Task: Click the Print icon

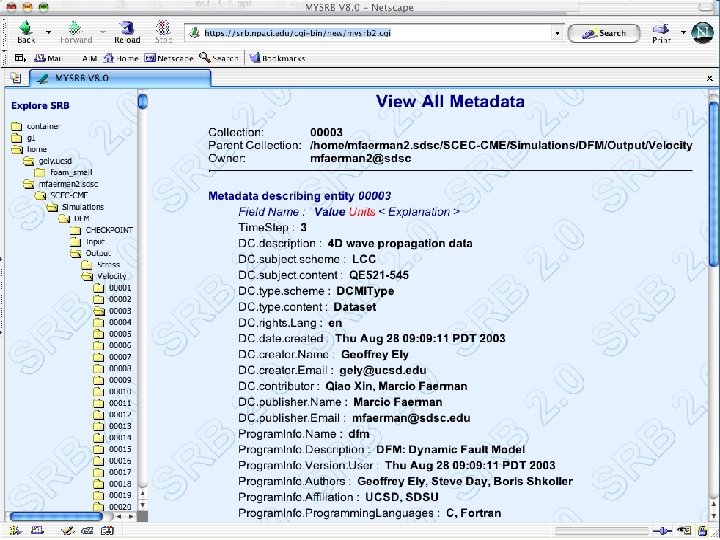Action: (x=661, y=29)
